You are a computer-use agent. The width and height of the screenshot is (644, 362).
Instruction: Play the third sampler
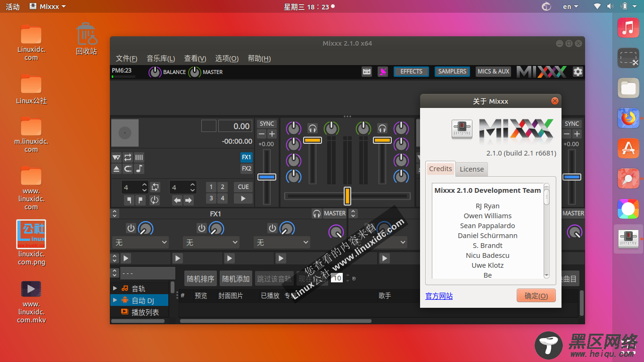click(x=229, y=258)
